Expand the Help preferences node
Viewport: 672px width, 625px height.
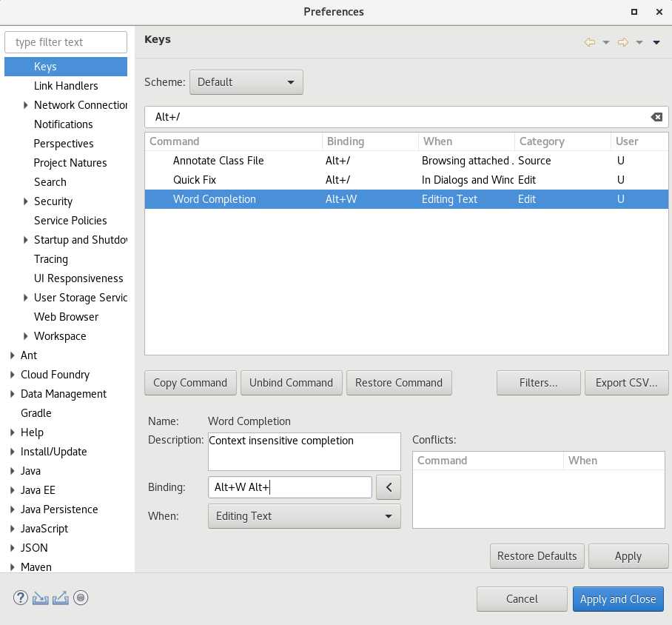(x=13, y=432)
